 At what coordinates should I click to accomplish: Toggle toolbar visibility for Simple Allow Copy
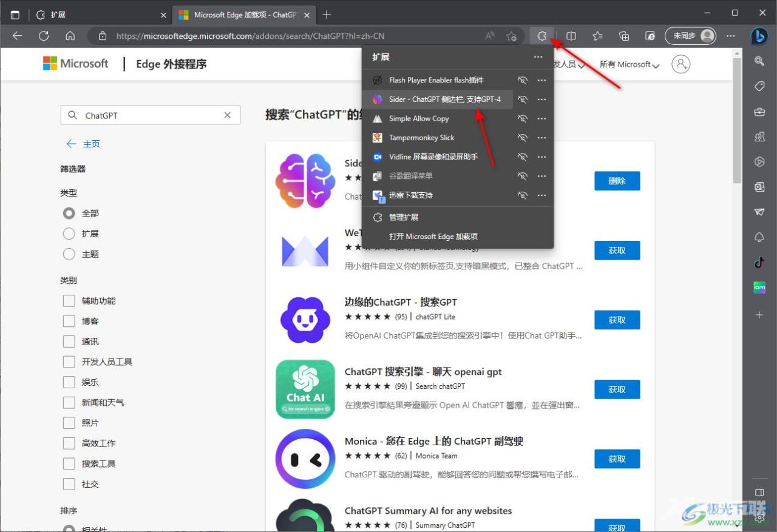pos(522,118)
